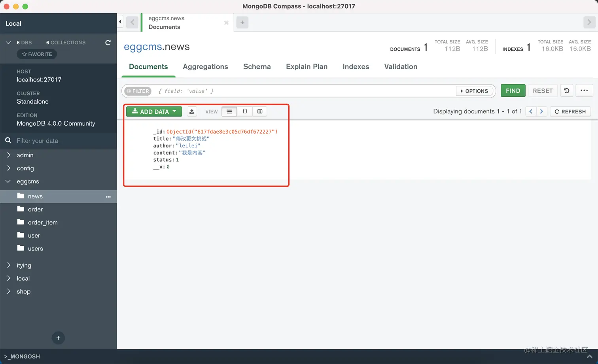
Task: Create database plus button in sidebar
Action: click(x=58, y=338)
